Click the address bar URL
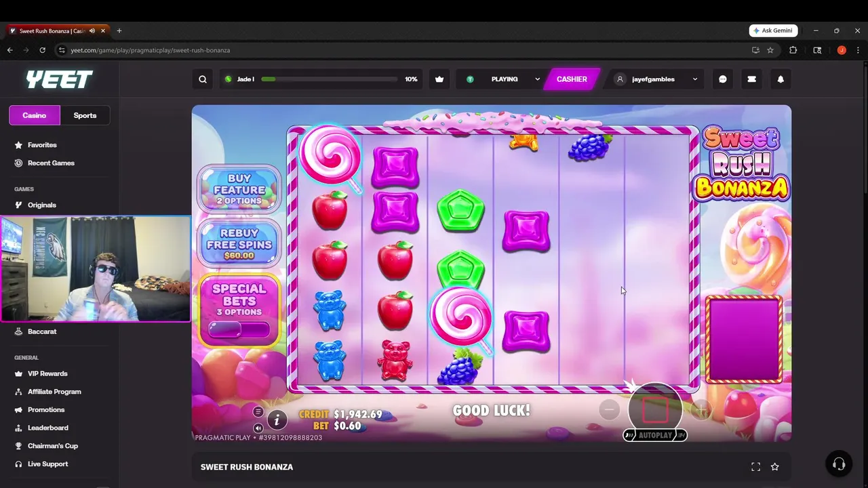Screen dimensions: 868x488 pyautogui.click(x=151, y=50)
